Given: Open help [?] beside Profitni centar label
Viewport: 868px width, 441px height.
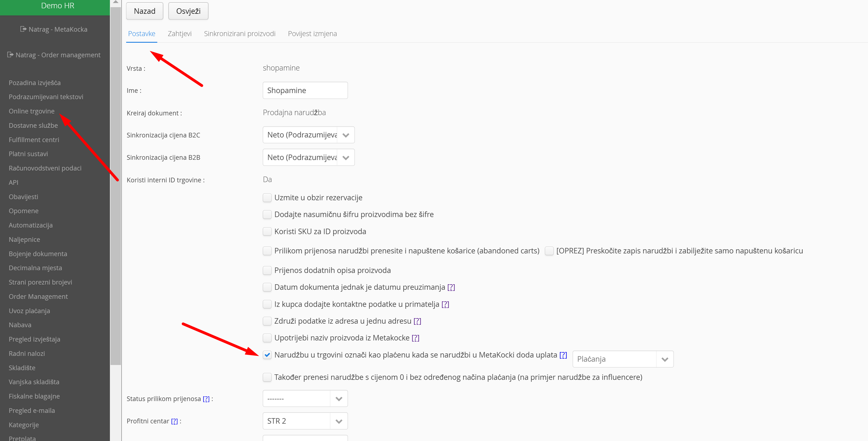Looking at the screenshot, I should 174,421.
